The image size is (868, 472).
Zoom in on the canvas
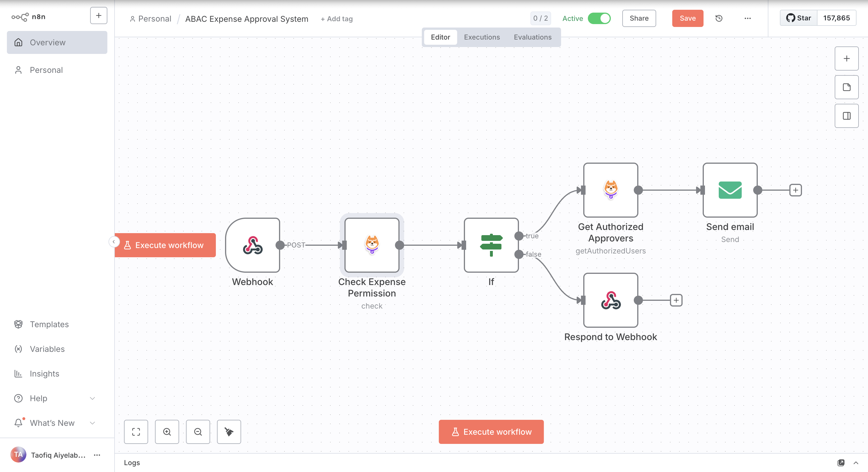tap(167, 432)
